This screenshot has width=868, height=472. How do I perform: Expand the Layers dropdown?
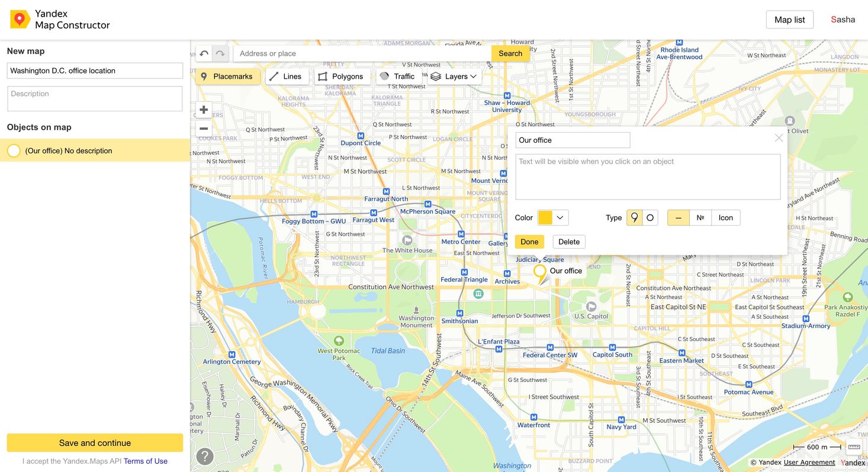[454, 76]
